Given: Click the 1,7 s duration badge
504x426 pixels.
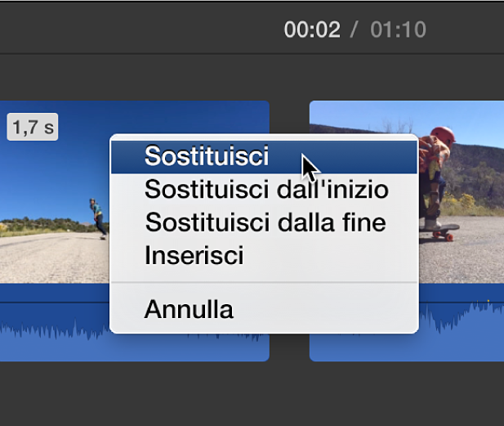Looking at the screenshot, I should point(33,127).
